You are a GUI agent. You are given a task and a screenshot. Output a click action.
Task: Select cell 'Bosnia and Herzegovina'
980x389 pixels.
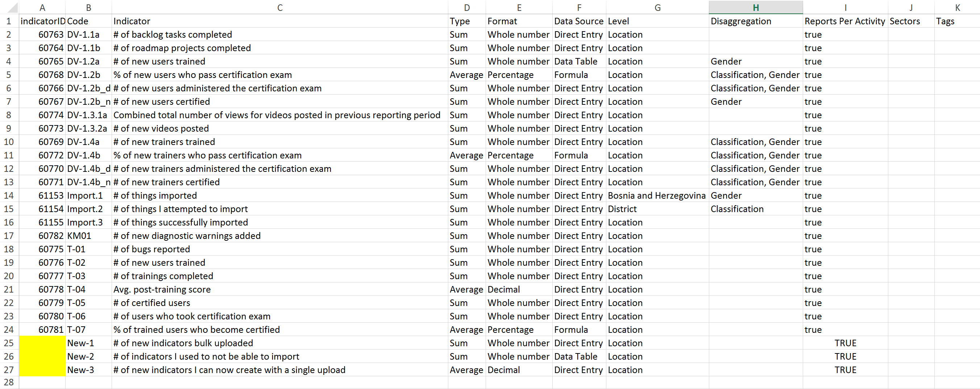coord(657,196)
